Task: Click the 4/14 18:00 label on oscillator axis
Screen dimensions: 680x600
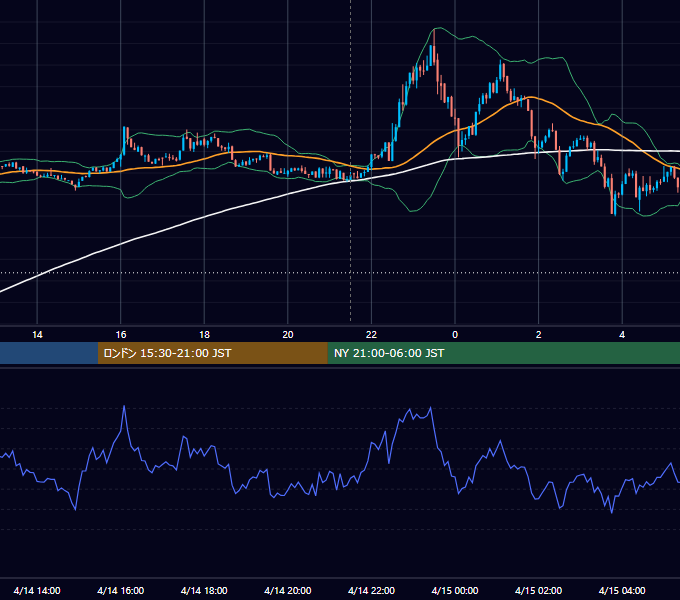Action: point(204,590)
